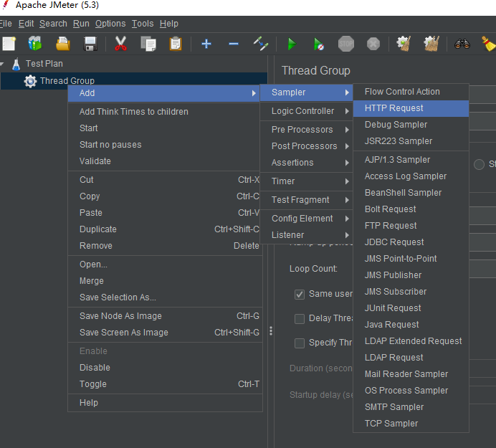Image resolution: width=496 pixels, height=448 pixels.
Task: Choose Debug Sampler from list
Action: tap(411, 125)
